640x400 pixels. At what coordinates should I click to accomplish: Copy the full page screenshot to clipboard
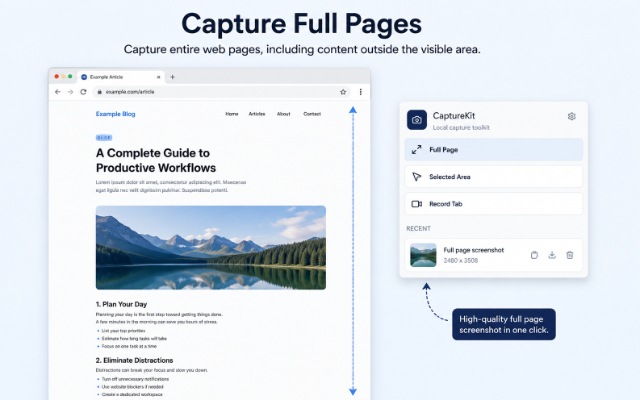[x=534, y=255]
